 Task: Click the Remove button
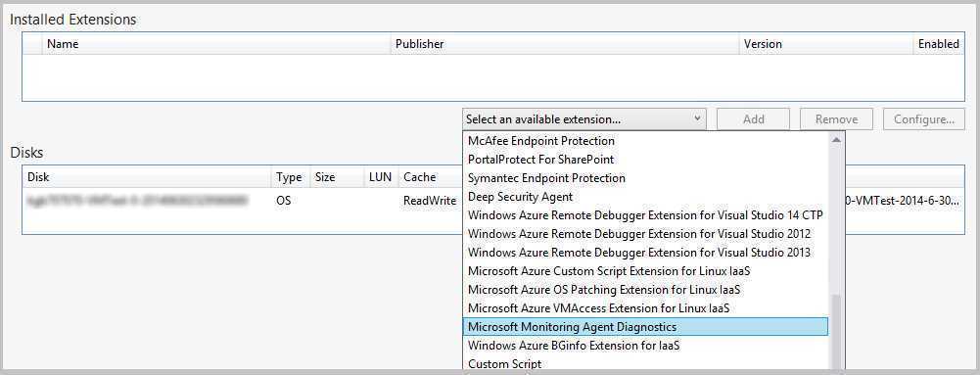(836, 118)
